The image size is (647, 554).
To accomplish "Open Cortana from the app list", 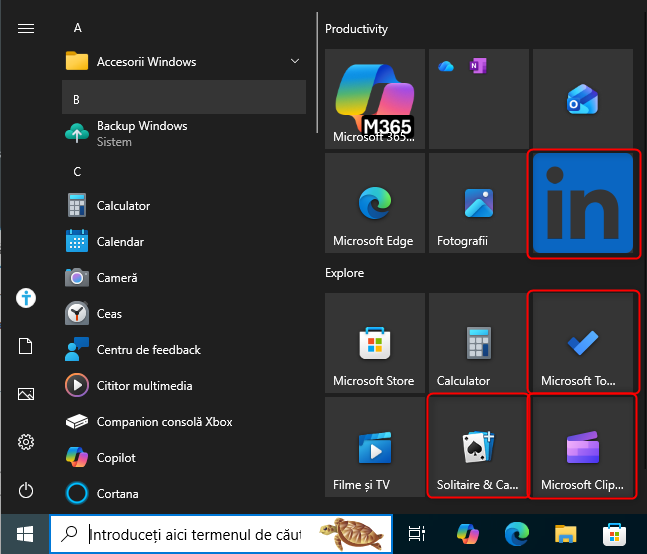I will pyautogui.click(x=184, y=493).
